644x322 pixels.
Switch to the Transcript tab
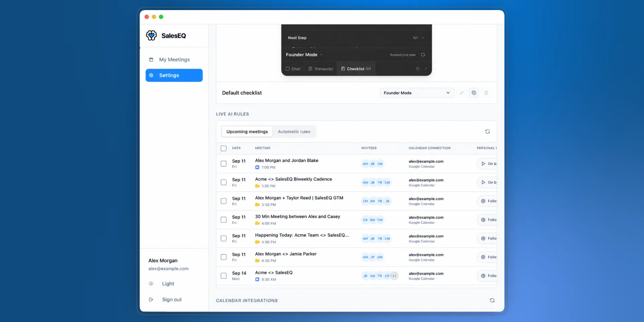[x=321, y=69]
